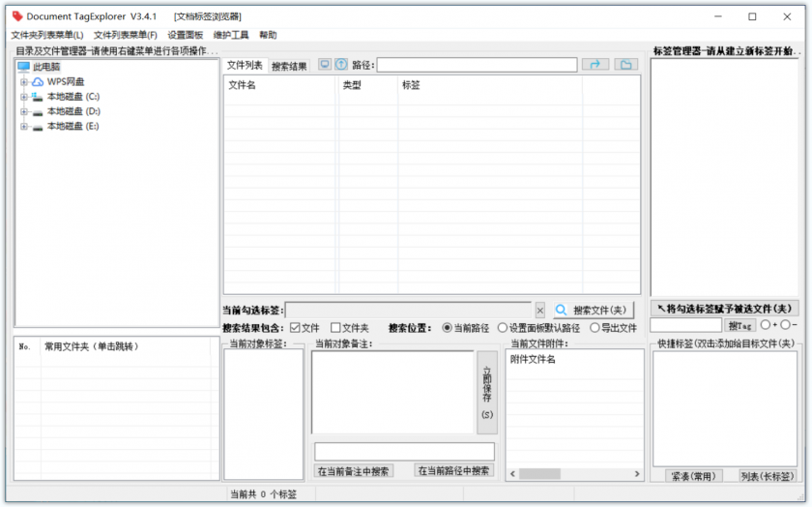Click the 类型 column header
The height and width of the screenshot is (507, 812).
point(368,85)
